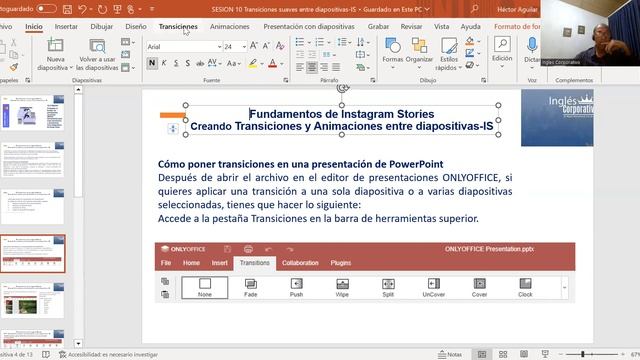Click the Save icon in the quick access bar
The width and height of the screenshot is (640, 360).
68,9
